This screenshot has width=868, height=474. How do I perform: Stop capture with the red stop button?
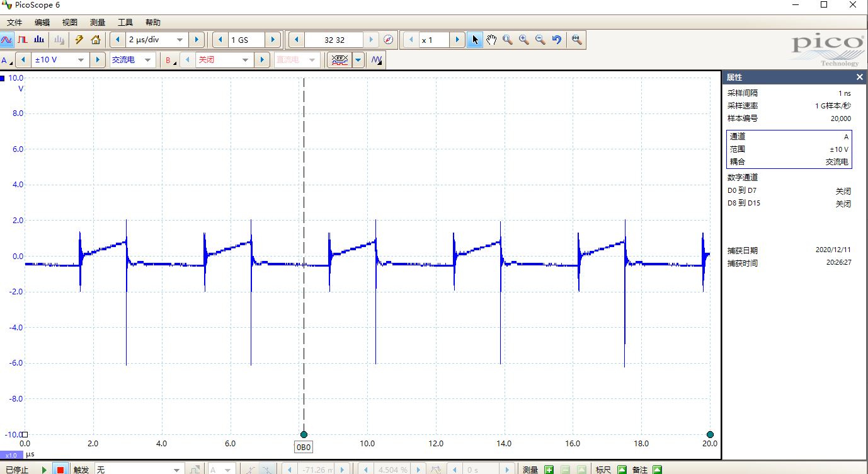pyautogui.click(x=60, y=470)
